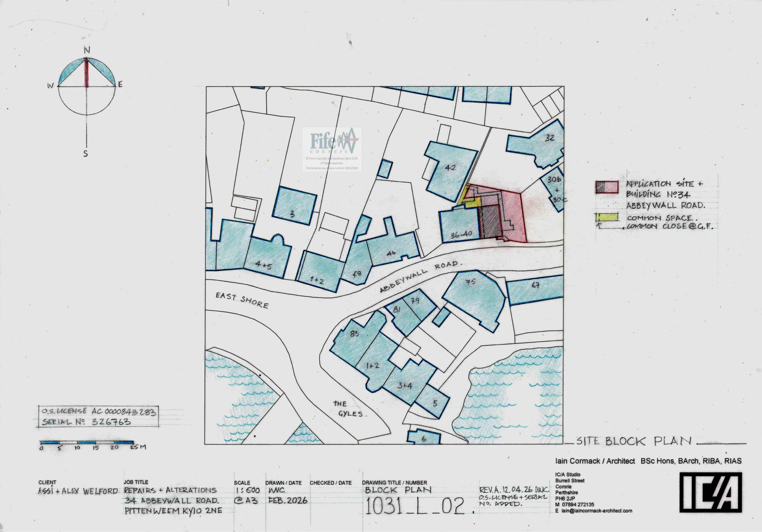Click the 'Iain Cormack / Architect' heading

595,461
